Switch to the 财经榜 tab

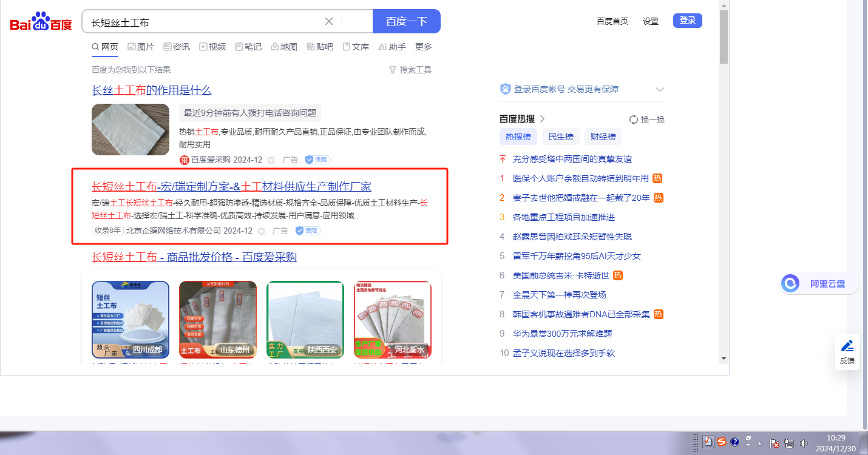(603, 136)
